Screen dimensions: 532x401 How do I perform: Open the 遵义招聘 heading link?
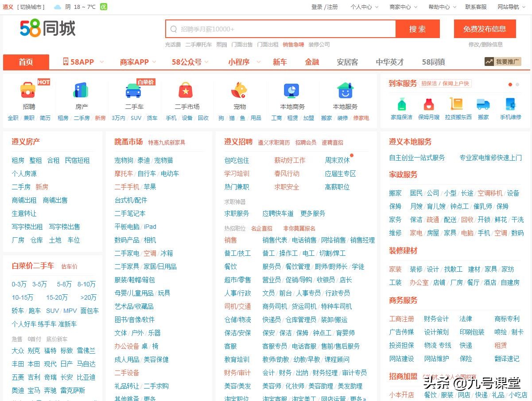(238, 142)
